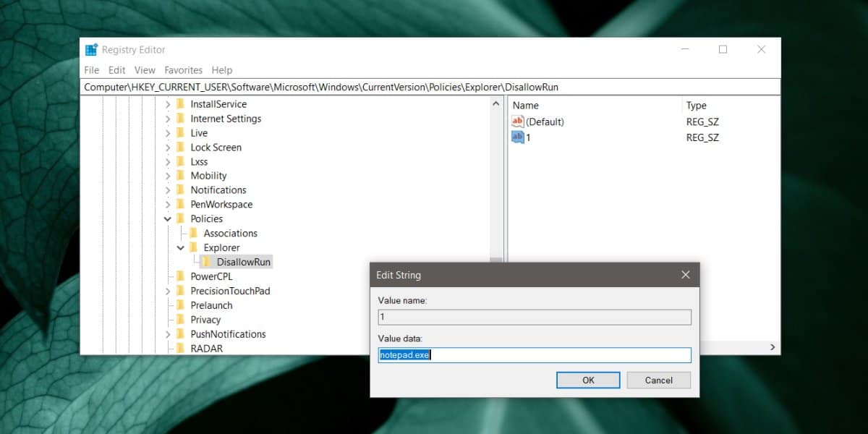868x434 pixels.
Task: Open the Favorites menu
Action: tap(184, 70)
